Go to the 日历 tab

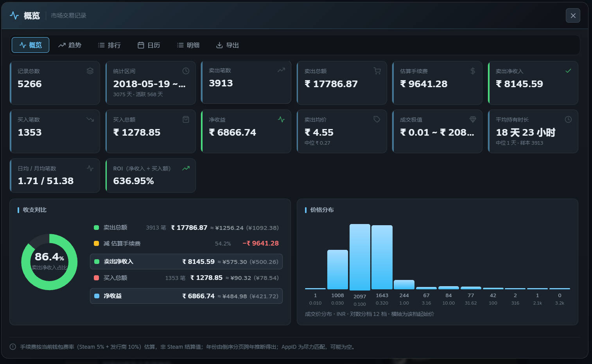tap(149, 45)
